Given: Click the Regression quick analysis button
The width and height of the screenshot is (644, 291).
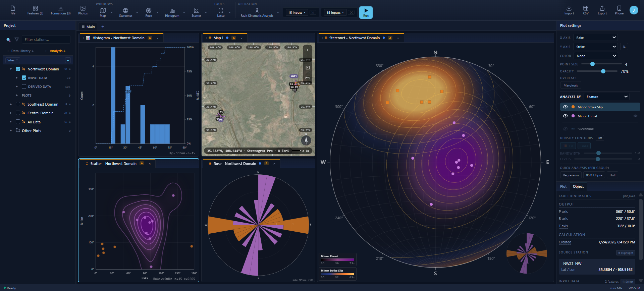Looking at the screenshot, I should point(571,175).
